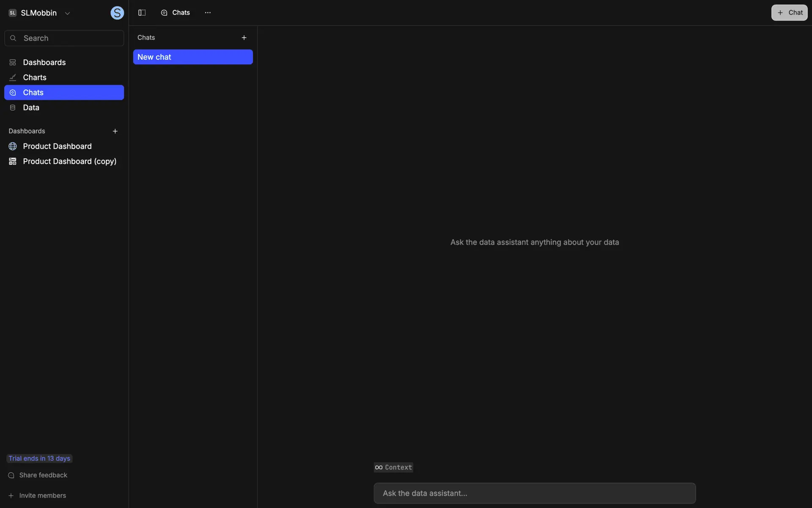
Task: Click the Trial ends in 13 days badge
Action: (x=39, y=458)
